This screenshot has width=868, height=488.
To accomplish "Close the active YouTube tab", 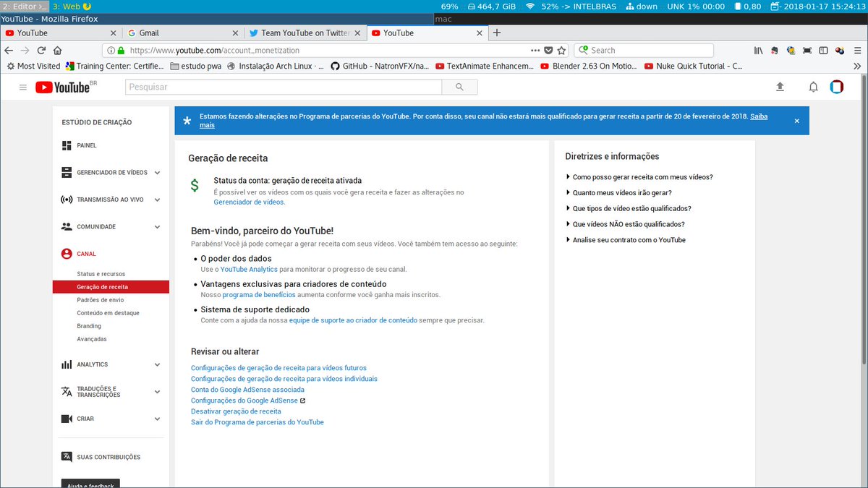I will 480,33.
